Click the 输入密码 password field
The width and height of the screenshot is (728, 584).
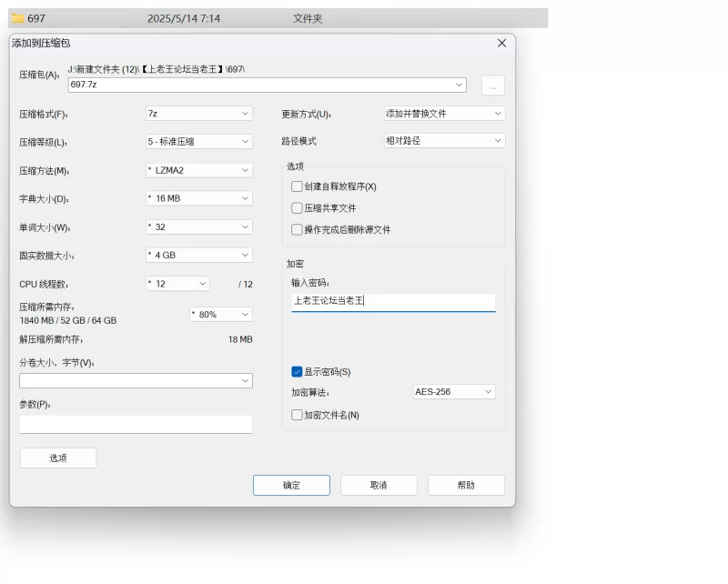(393, 302)
